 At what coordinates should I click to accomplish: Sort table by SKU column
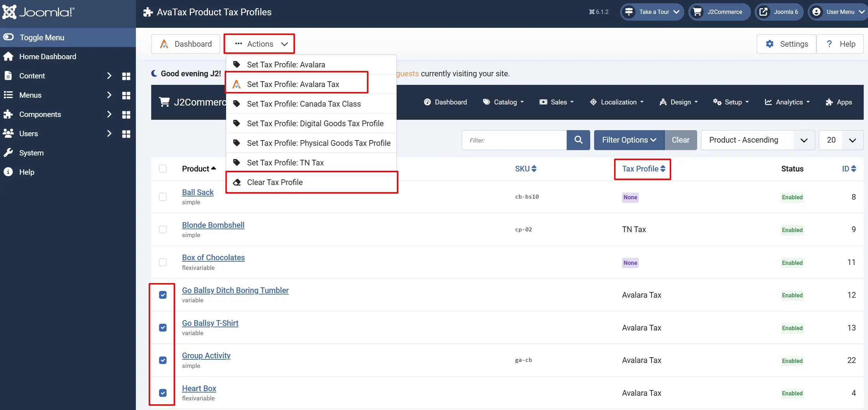point(526,169)
